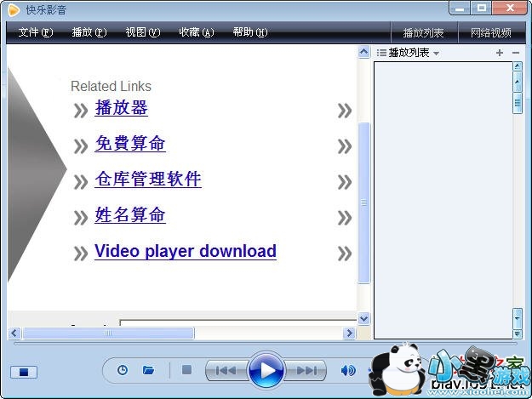The width and height of the screenshot is (532, 399).
Task: Click the right chevron beside 姓名算命
Action: (345, 218)
